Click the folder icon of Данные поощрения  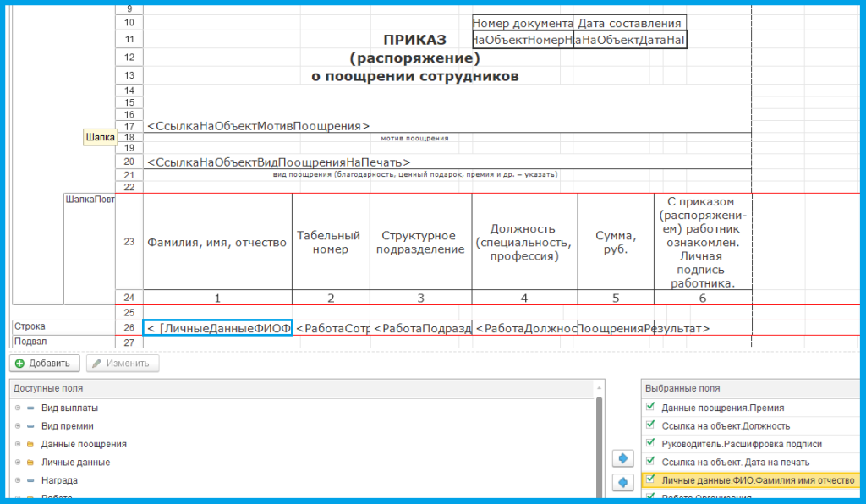pyautogui.click(x=30, y=444)
